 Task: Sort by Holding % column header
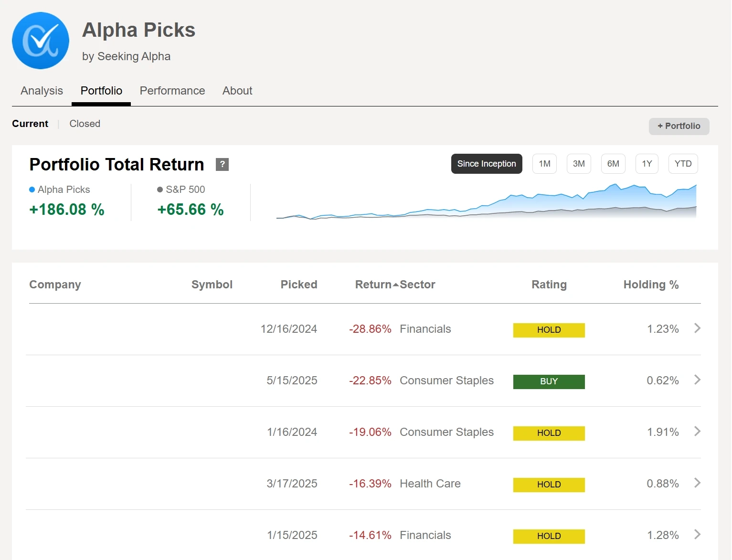[650, 285]
